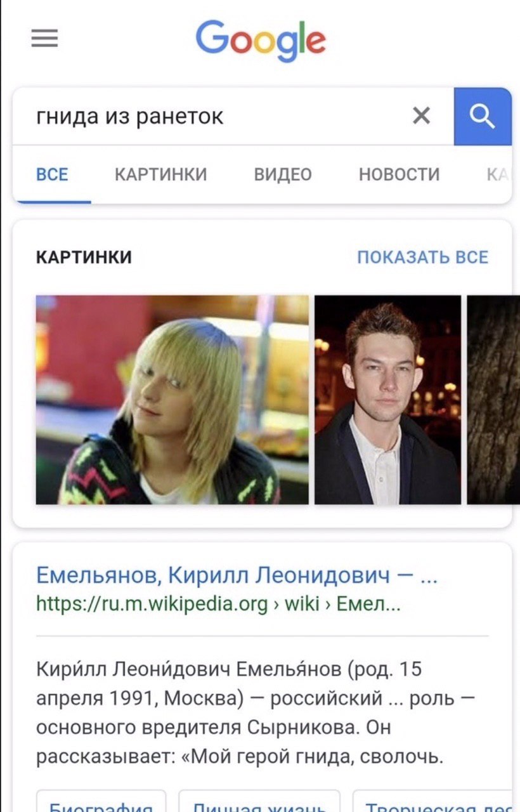Click the blue magnifier search button
This screenshot has width=520, height=812.
pyautogui.click(x=483, y=116)
